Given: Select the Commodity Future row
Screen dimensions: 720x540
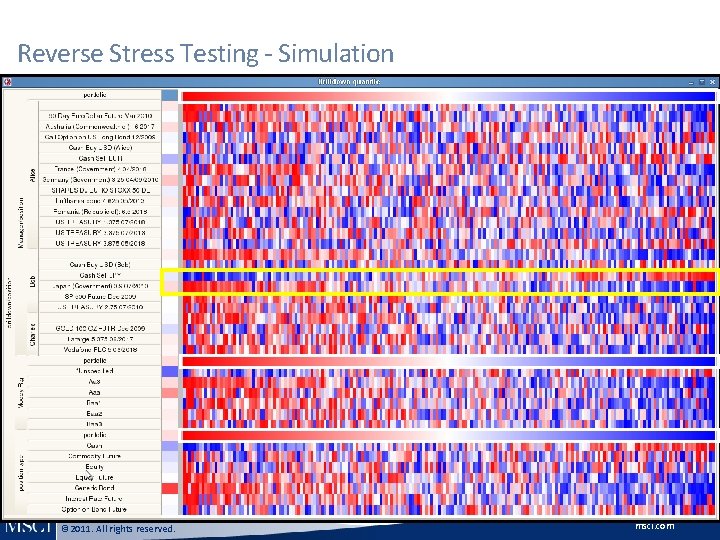Looking at the screenshot, I should click(94, 456).
